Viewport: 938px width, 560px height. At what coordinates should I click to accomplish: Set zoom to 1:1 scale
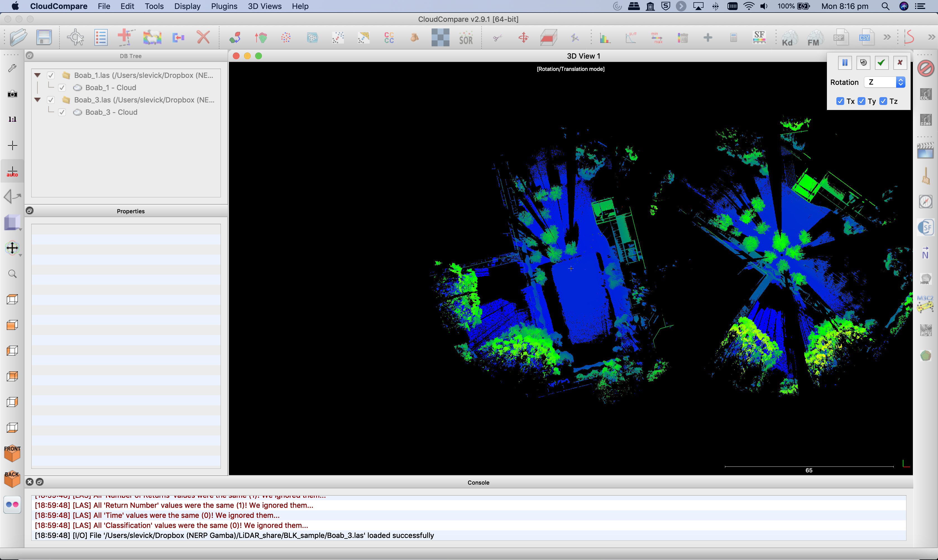click(13, 119)
